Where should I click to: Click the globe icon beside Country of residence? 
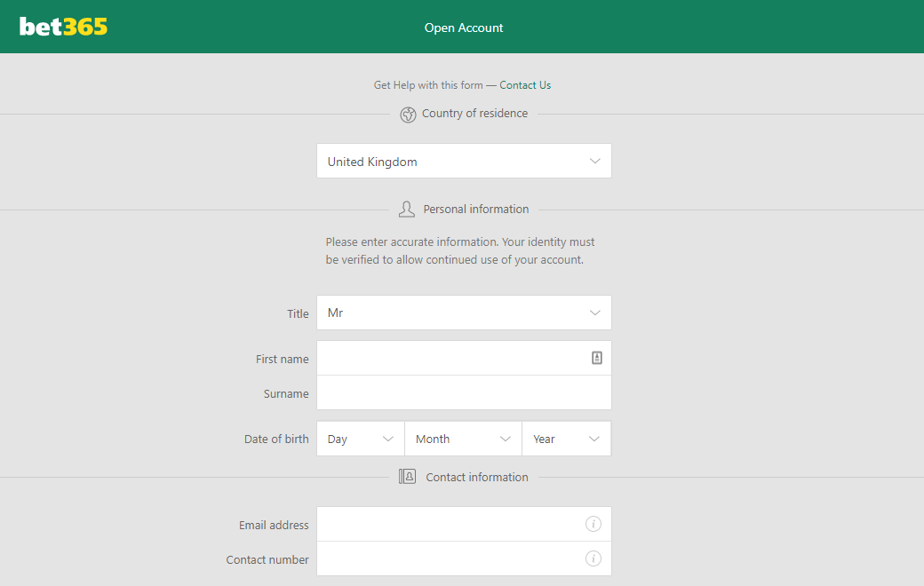coord(408,115)
